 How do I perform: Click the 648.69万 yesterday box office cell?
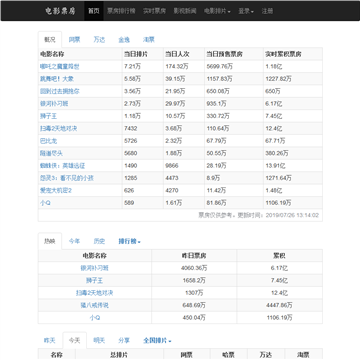(x=194, y=305)
